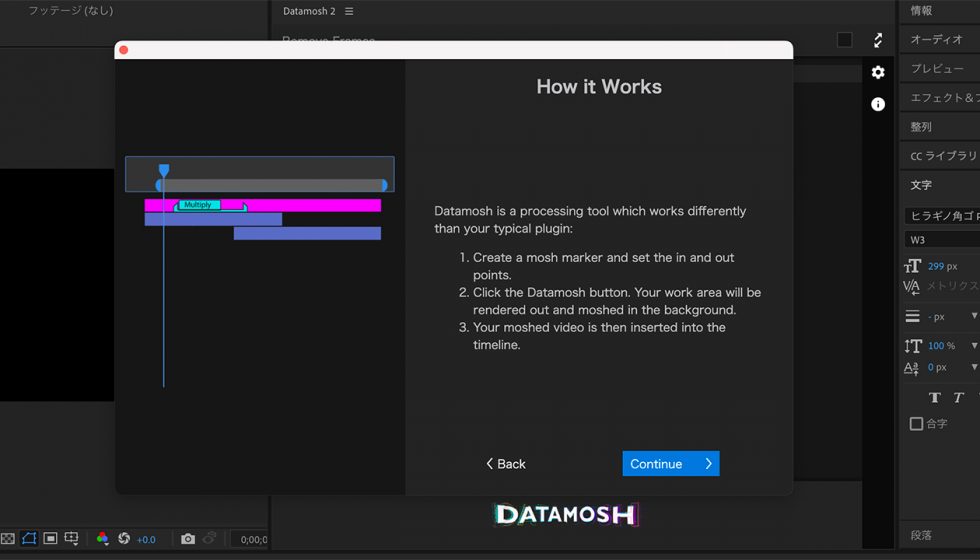Click the DATAMOSH logo
Viewport: 980px width, 560px height.
[566, 514]
